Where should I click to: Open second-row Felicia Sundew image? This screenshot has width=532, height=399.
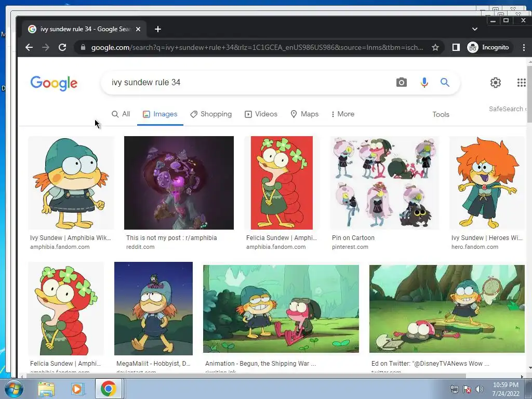pyautogui.click(x=66, y=309)
